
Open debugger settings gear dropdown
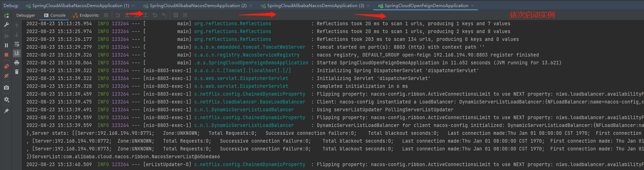(x=6, y=100)
